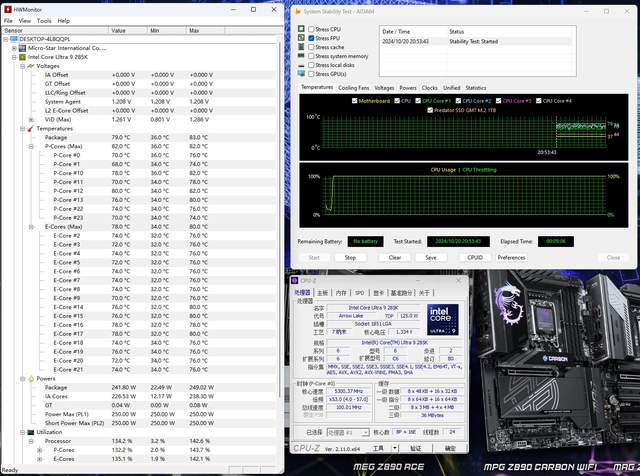
Task: Click the 确定 OK button in CPU-Z
Action: click(450, 448)
